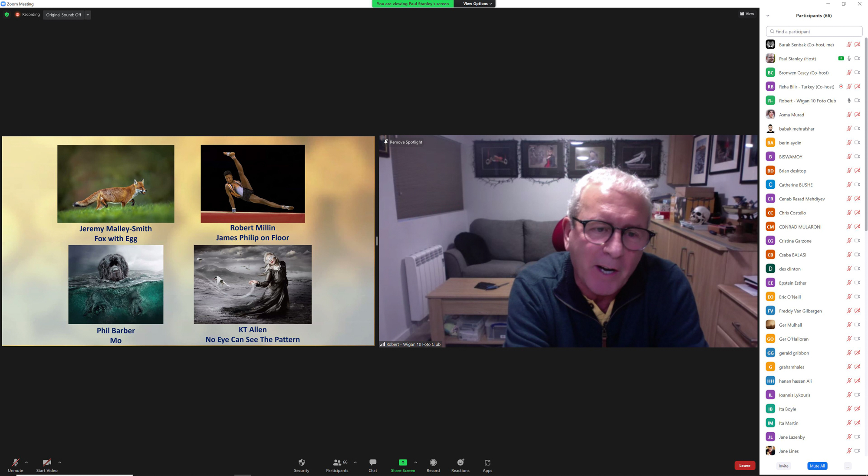Toggle Bronwen Casey's muted microphone

coord(849,72)
